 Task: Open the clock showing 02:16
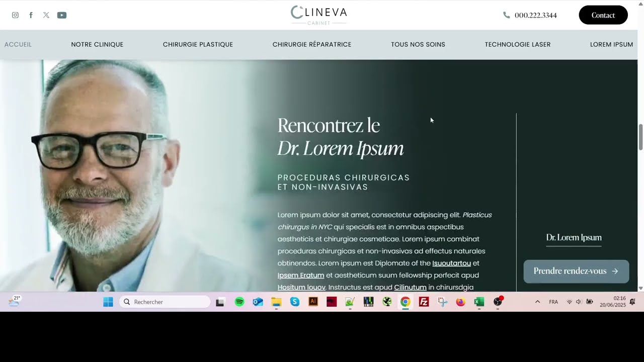[613, 302]
